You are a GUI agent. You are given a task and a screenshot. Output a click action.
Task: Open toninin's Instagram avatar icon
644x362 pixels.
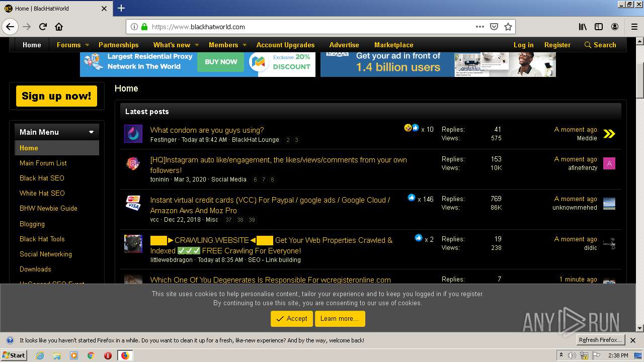(x=133, y=163)
